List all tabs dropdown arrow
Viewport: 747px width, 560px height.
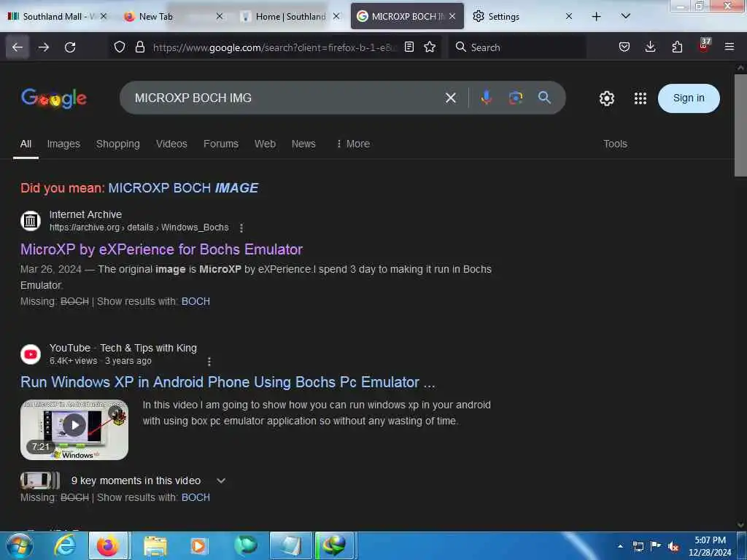coord(625,16)
